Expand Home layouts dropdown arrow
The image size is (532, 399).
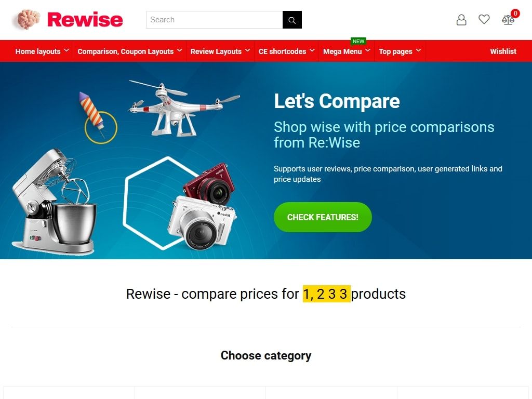point(66,50)
